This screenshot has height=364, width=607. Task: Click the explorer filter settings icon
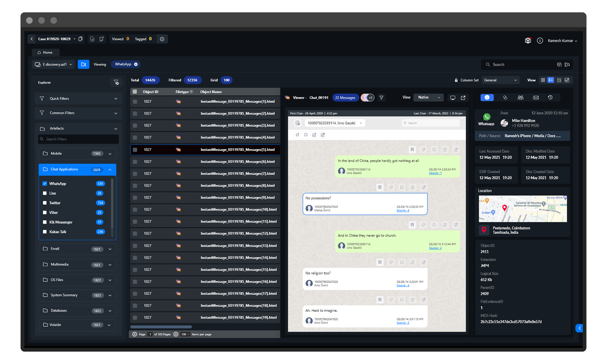116,82
